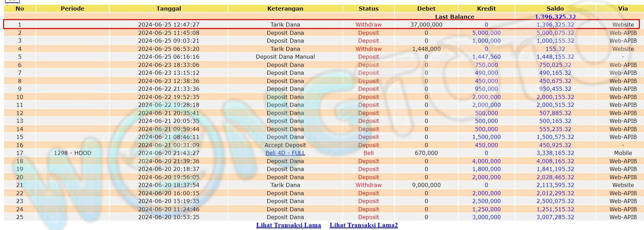The height and width of the screenshot is (230, 644).
Task: Open Lihat Transaksi Lama2 link
Action: click(x=364, y=225)
